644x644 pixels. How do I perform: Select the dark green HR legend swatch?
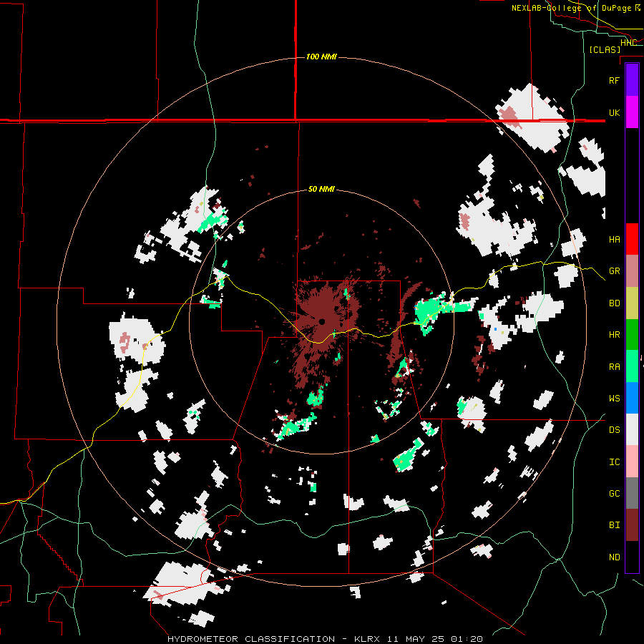coord(632,334)
